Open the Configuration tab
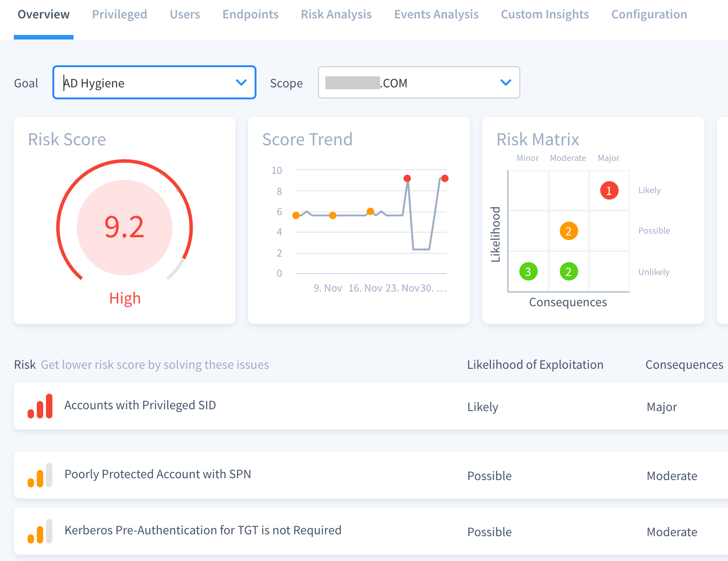The height and width of the screenshot is (561, 728). (x=649, y=15)
